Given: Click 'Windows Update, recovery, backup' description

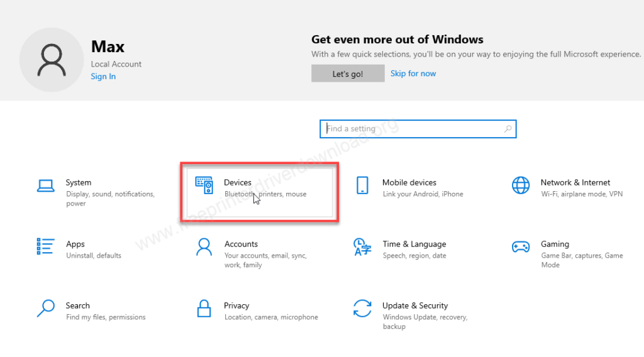Looking at the screenshot, I should click(x=425, y=322).
